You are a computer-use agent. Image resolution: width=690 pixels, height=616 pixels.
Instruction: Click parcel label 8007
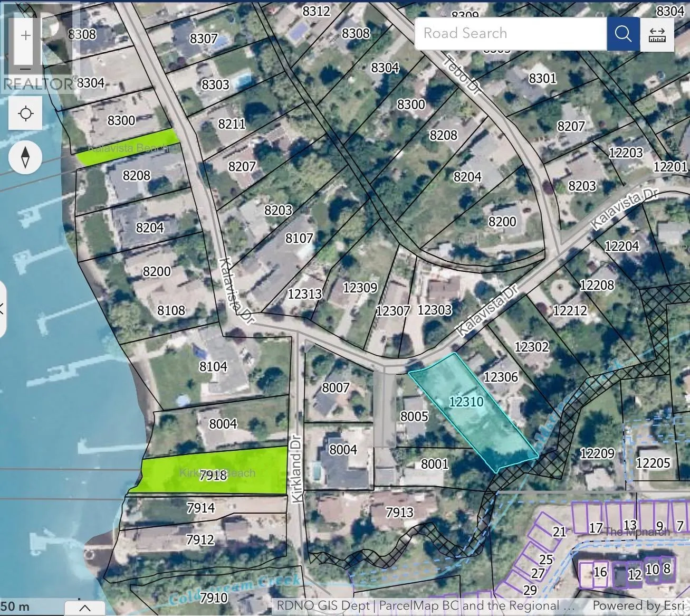(336, 388)
